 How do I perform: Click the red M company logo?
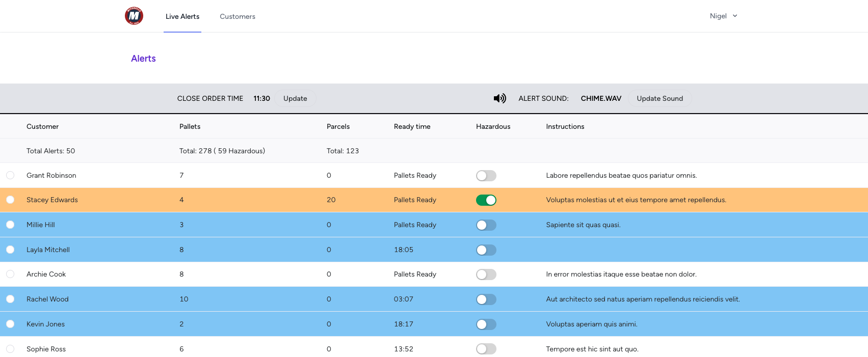(134, 16)
